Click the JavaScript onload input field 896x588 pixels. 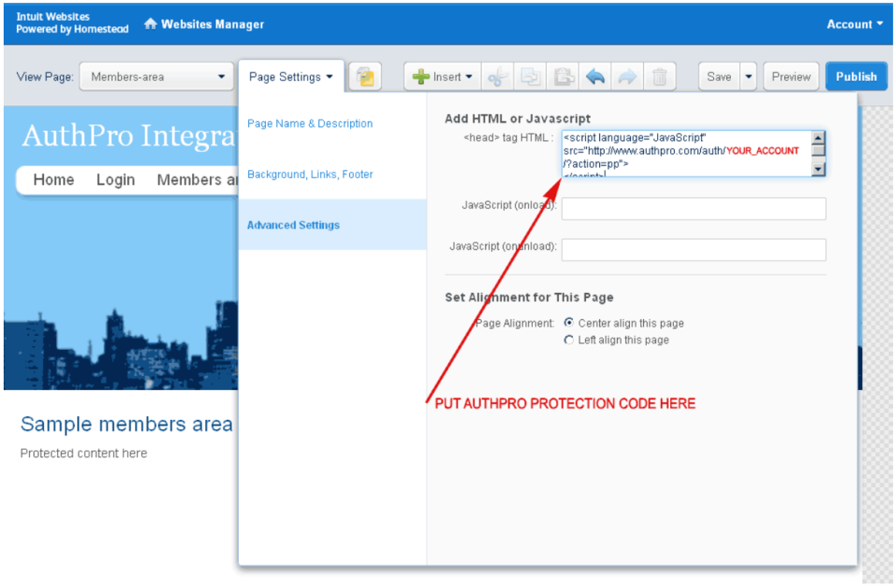(693, 208)
